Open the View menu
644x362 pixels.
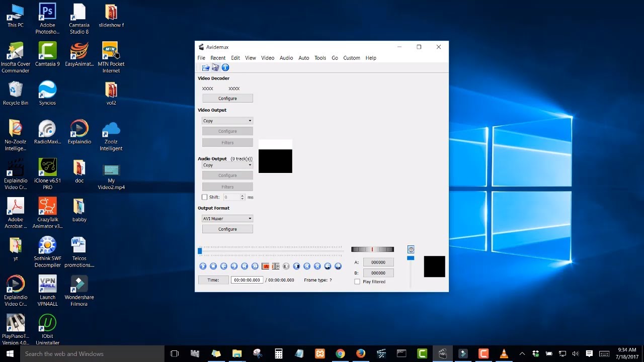click(251, 58)
